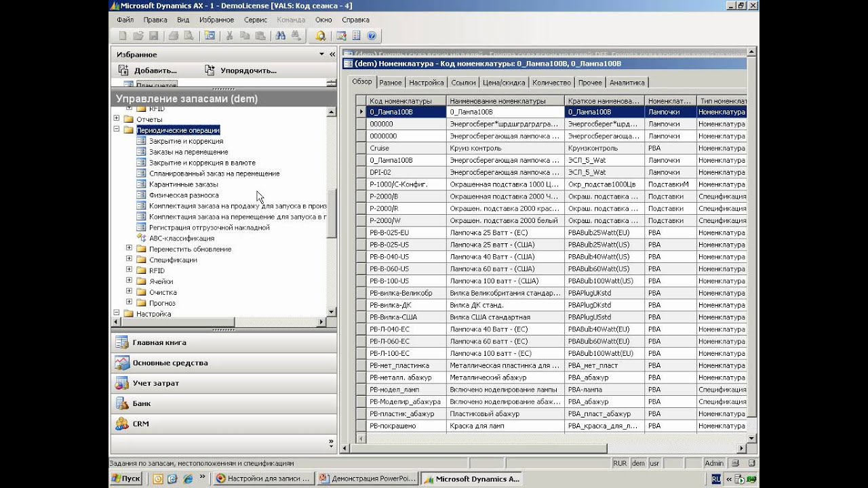Click the navigation tree vertical scrollbar down arrow
Image resolution: width=868 pixels, height=488 pixels.
pos(332,312)
